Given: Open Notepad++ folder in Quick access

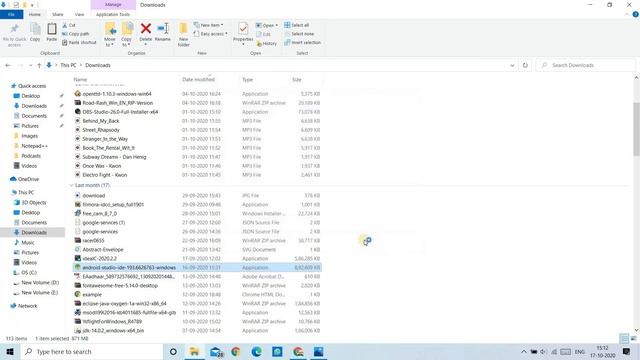Looking at the screenshot, I should click(34, 146).
